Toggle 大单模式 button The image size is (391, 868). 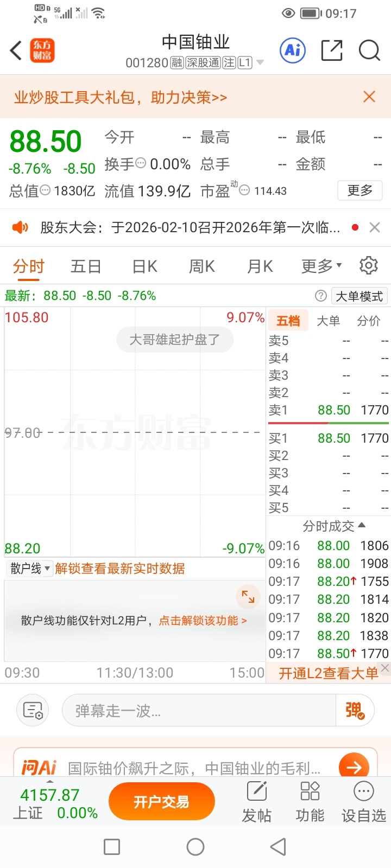coord(360,296)
